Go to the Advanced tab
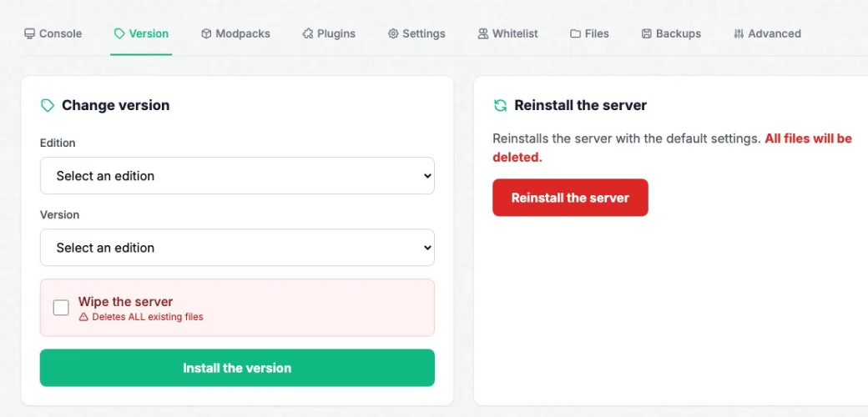Screen dimensions: 868x417 767,33
